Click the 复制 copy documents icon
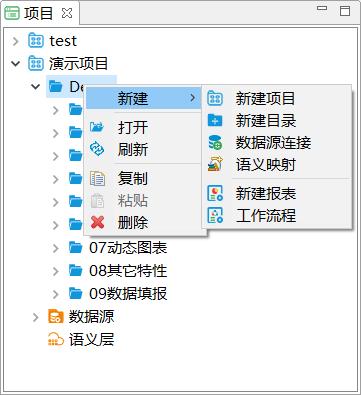361x395 pixels. [x=97, y=179]
